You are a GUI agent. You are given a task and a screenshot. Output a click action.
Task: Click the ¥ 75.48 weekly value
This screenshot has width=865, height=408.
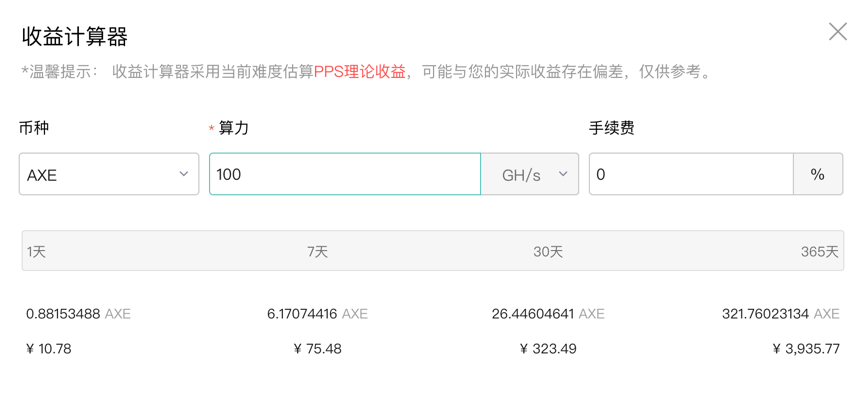coord(318,349)
